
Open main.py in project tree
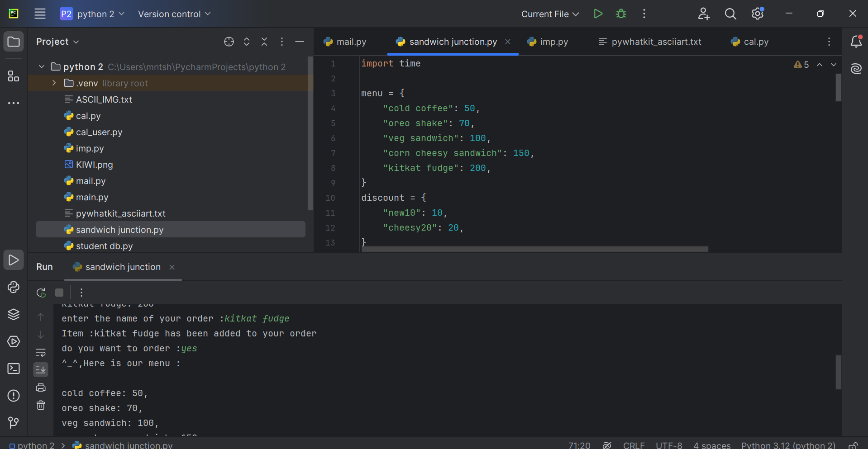click(92, 197)
